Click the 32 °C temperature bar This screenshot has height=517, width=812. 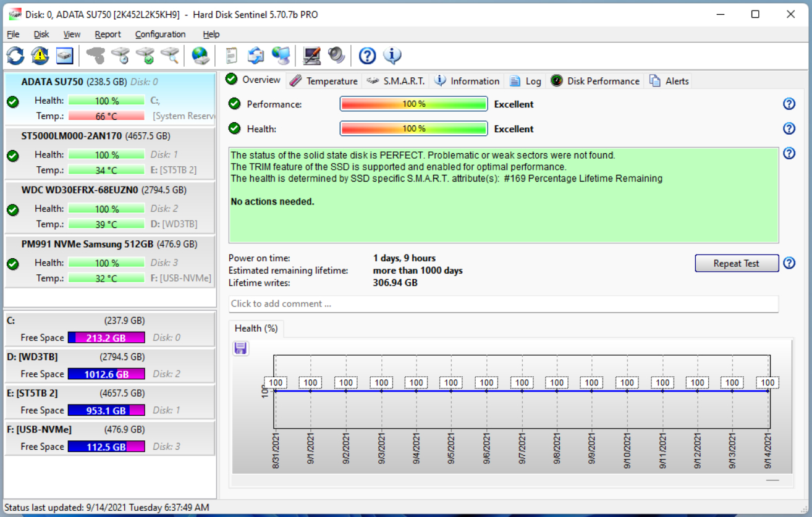[x=106, y=279]
